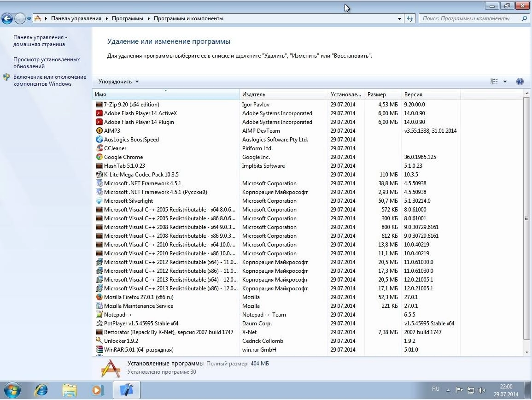The width and height of the screenshot is (532, 400).
Task: Sort by the Версия column header
Action: coord(431,94)
